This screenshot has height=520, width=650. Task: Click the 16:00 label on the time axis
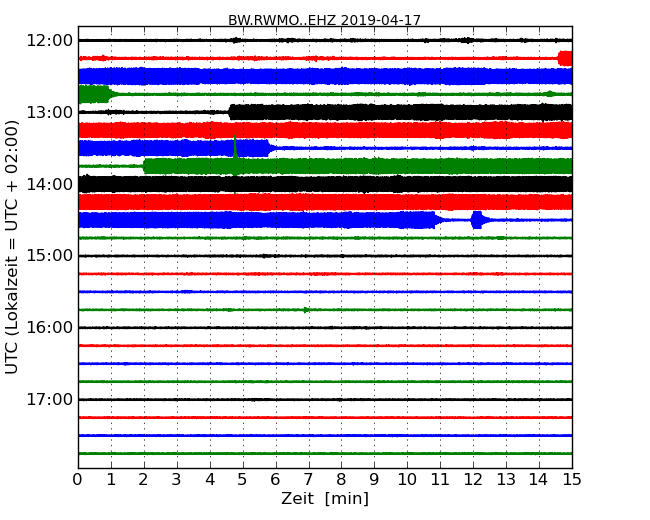click(x=49, y=328)
